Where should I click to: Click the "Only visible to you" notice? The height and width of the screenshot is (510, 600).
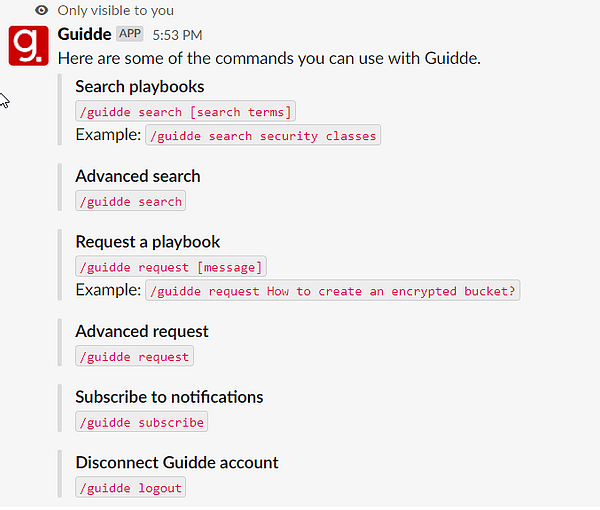click(x=116, y=10)
